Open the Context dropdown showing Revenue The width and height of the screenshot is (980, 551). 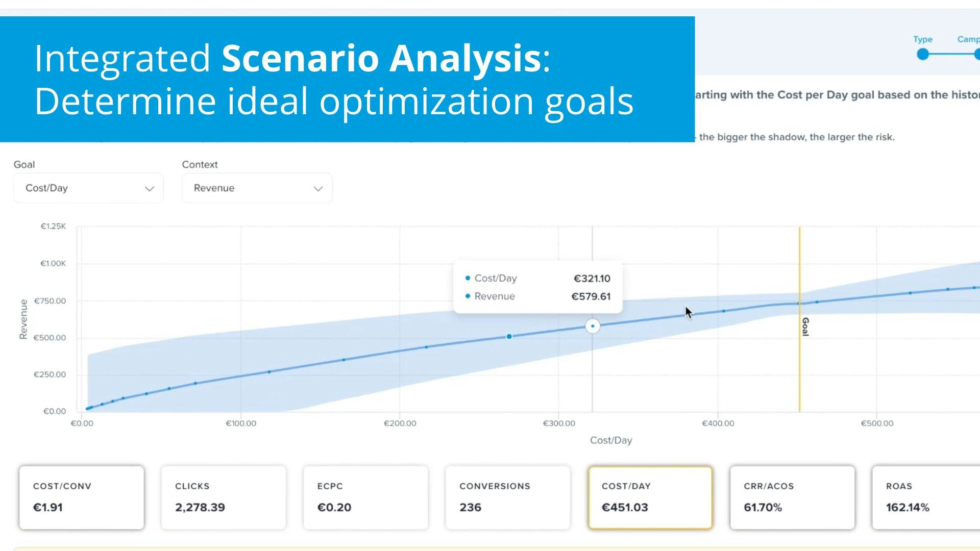257,188
